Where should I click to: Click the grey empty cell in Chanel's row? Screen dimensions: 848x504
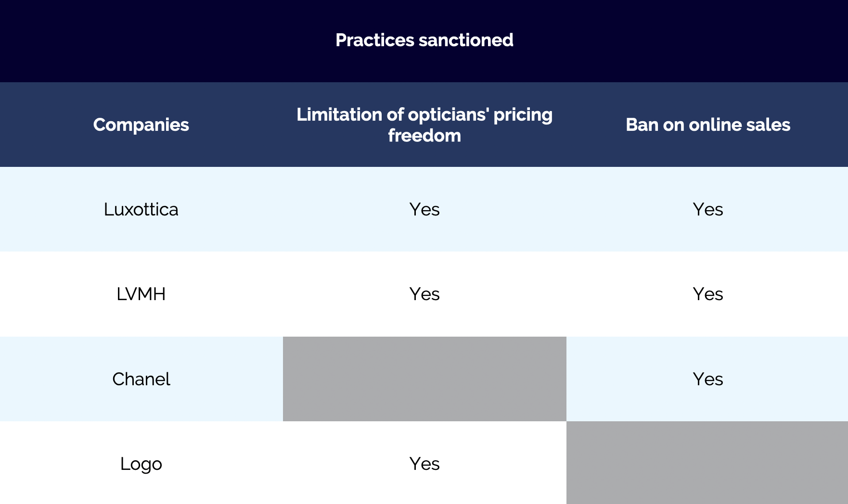click(x=424, y=379)
